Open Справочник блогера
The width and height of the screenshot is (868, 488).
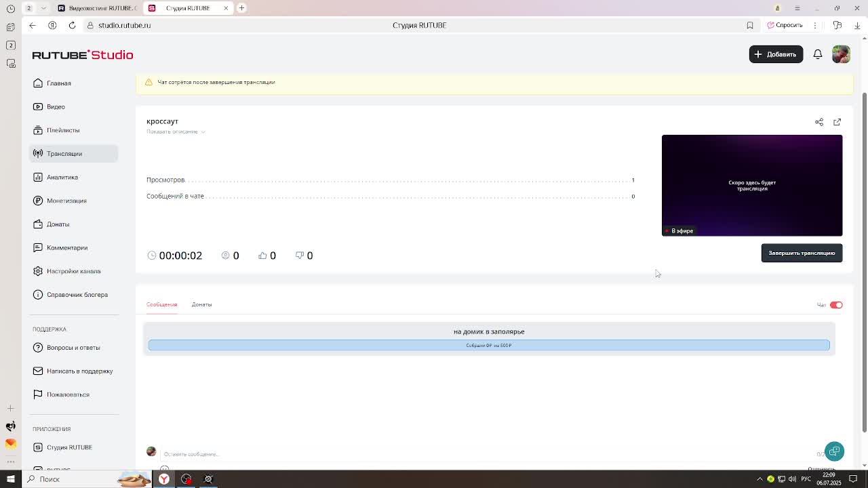tap(73, 294)
